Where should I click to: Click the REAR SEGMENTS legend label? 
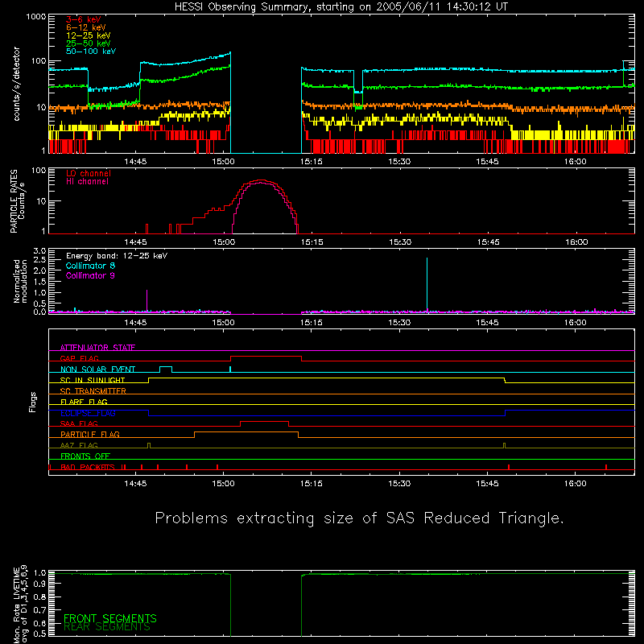[107, 627]
